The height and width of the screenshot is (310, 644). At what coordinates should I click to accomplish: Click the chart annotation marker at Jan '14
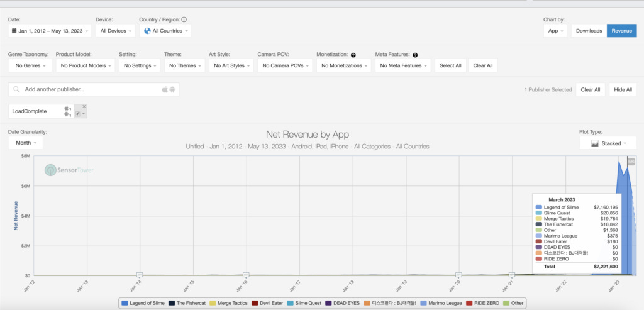click(x=140, y=274)
